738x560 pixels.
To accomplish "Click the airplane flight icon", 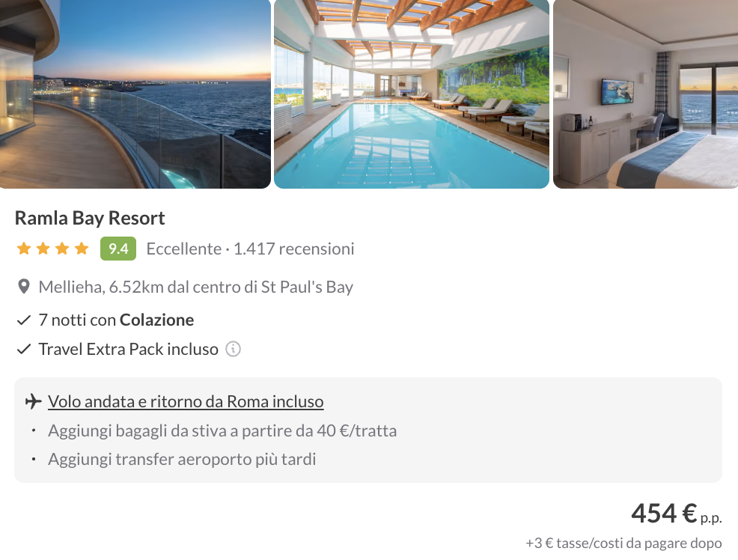I will (34, 401).
